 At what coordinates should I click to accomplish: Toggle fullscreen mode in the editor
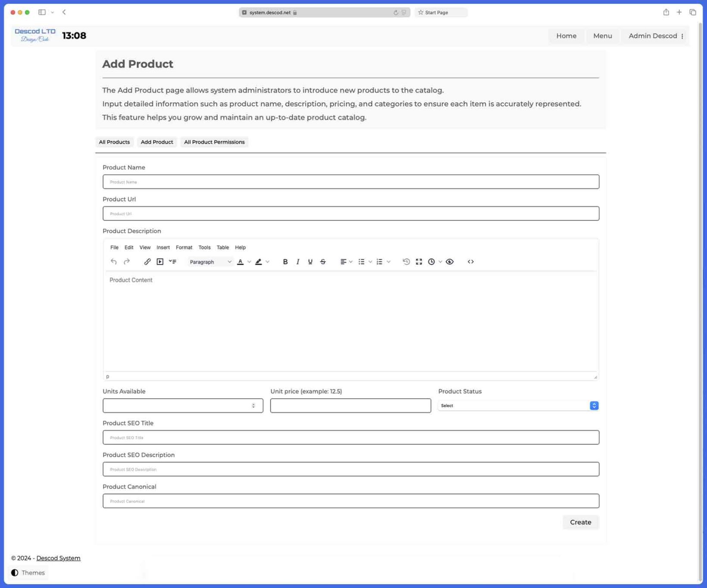419,262
